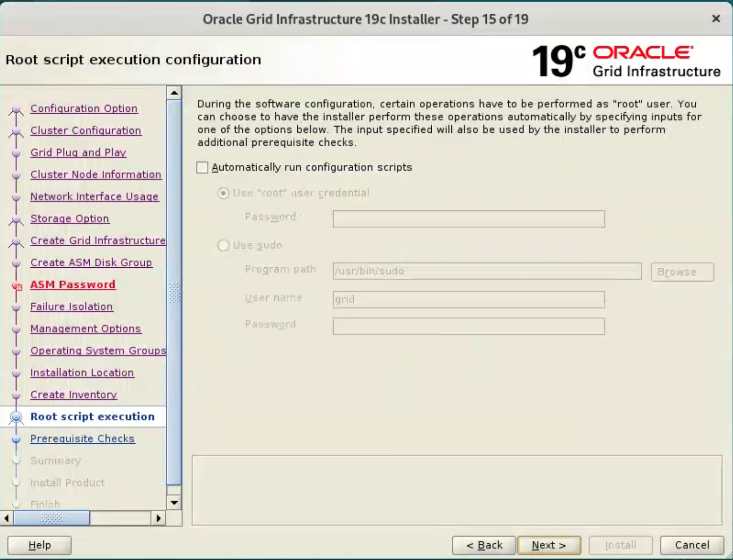The width and height of the screenshot is (733, 560).
Task: Select Use "root" user credential radio
Action: tap(223, 193)
